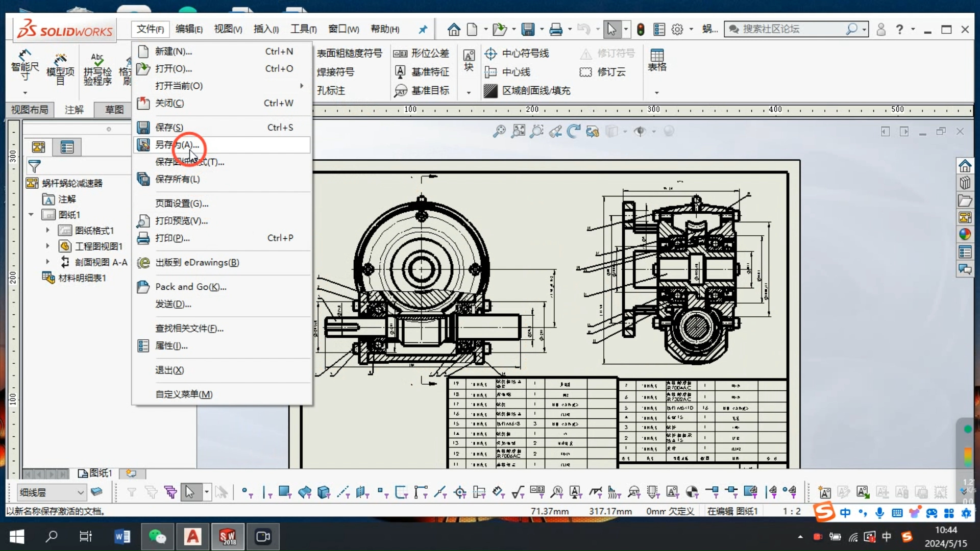Click the zoom-to-fit icon in heads-up toolbar

518,131
